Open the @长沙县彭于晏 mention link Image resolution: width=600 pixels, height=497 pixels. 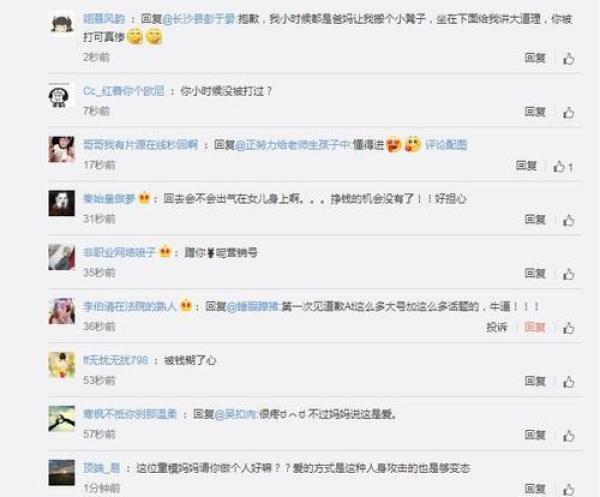click(199, 19)
